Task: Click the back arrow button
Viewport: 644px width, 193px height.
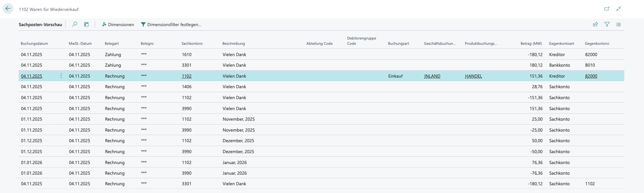Action: [8, 9]
